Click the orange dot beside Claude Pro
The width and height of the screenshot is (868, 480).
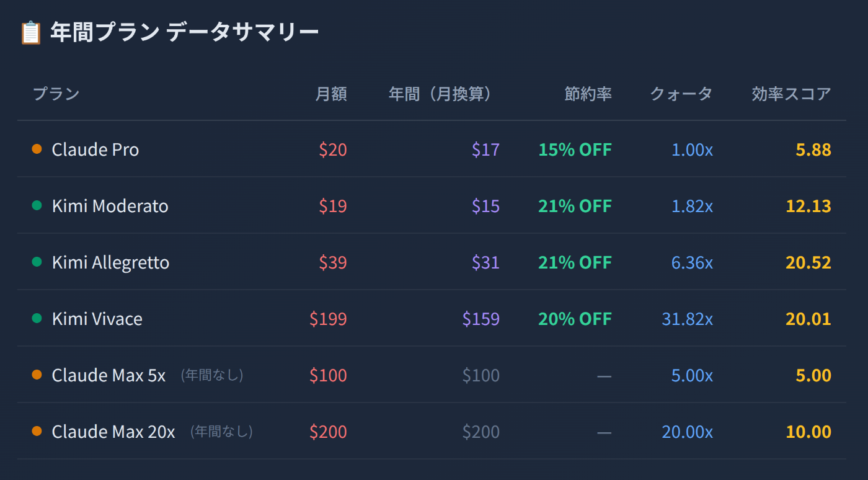(37, 149)
